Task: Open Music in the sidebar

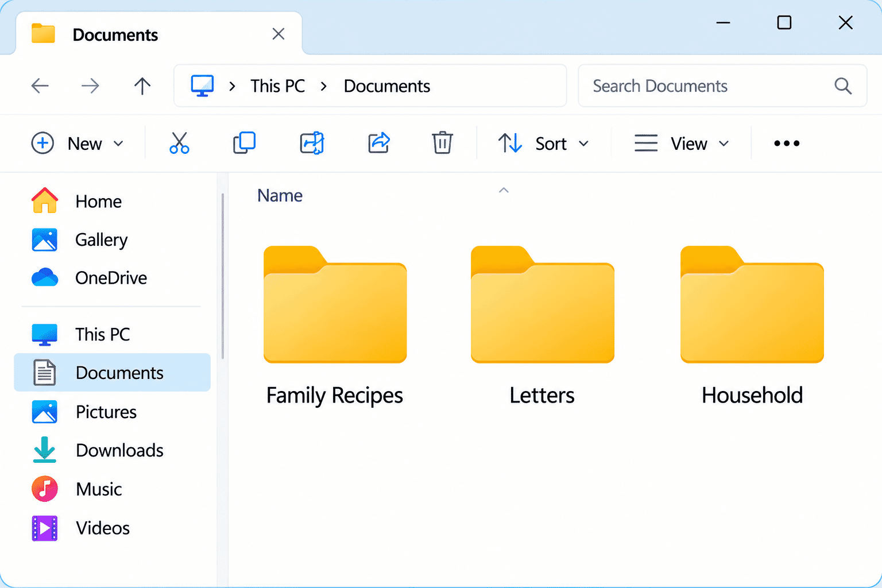Action: [112, 489]
